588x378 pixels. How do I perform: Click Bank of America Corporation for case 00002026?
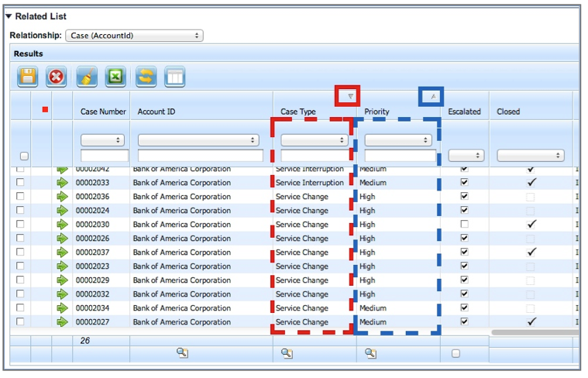click(182, 238)
